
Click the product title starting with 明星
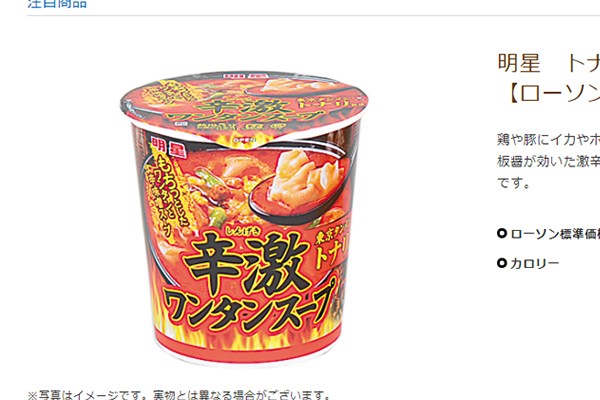[x=549, y=64]
